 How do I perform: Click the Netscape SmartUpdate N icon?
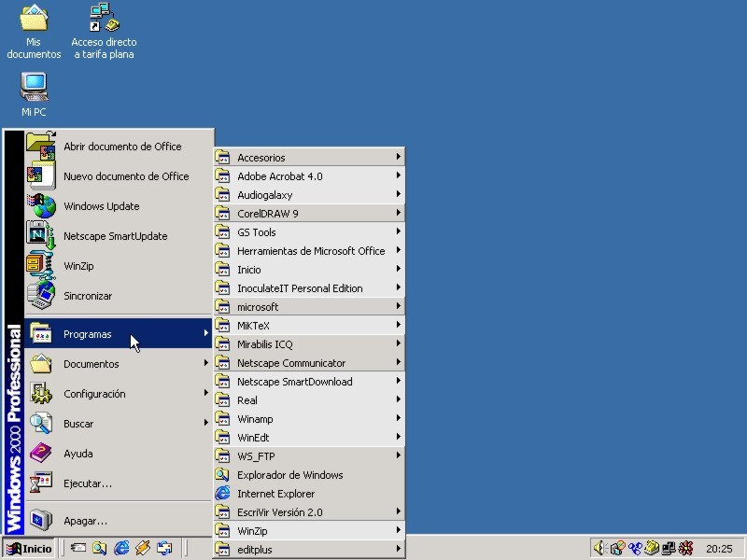41,236
